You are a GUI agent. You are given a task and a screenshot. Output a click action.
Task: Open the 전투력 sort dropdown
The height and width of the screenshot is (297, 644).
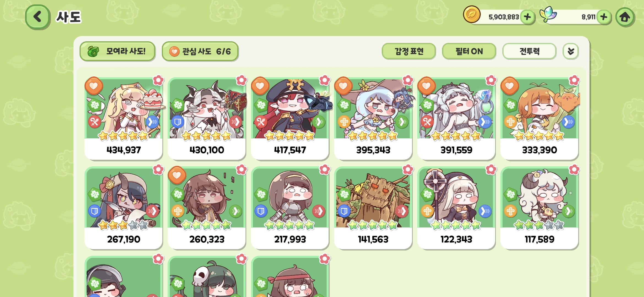pyautogui.click(x=529, y=51)
